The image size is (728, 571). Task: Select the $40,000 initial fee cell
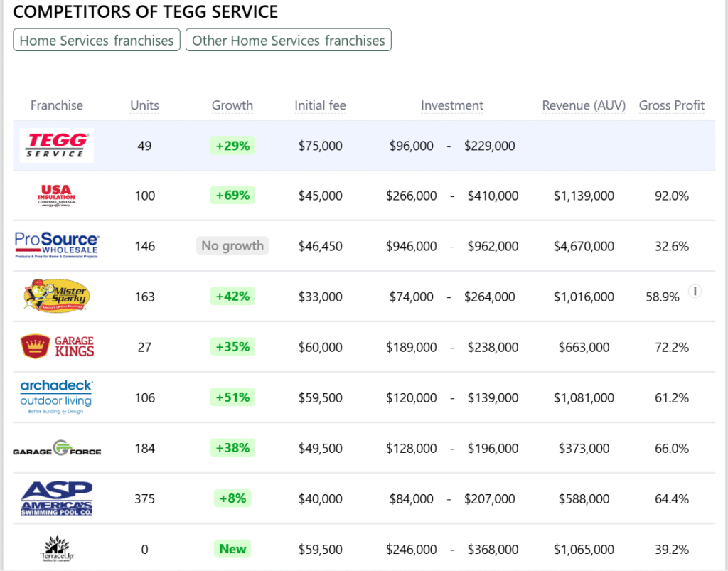(321, 499)
